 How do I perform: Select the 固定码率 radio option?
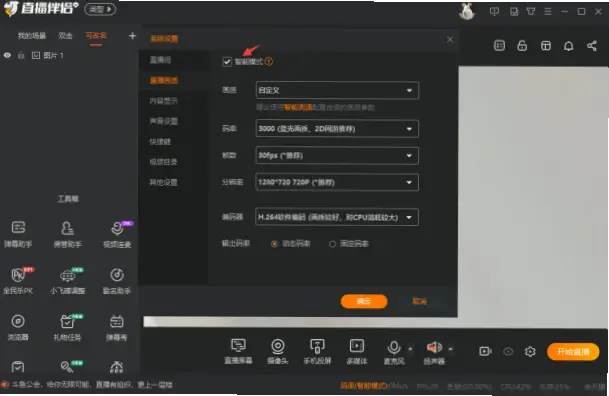tap(332, 244)
